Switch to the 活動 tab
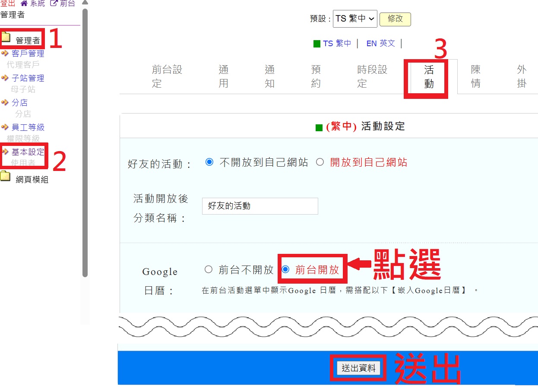The width and height of the screenshot is (538, 392). 428,76
